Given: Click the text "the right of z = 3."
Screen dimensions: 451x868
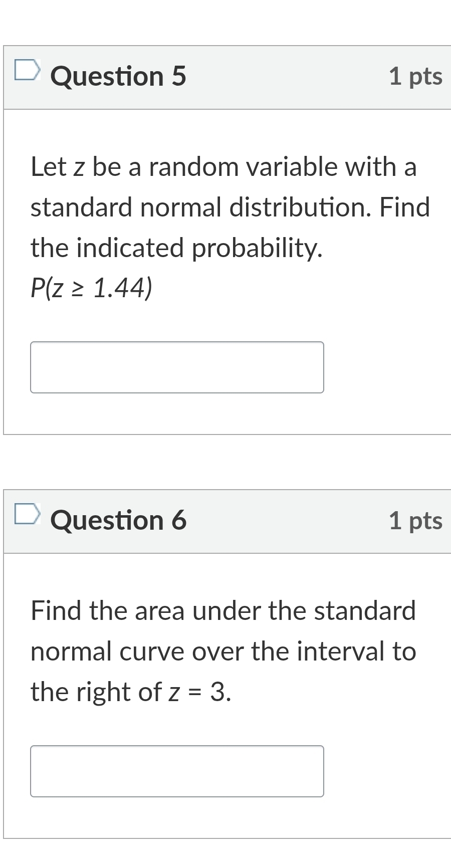Looking at the screenshot, I should 131,692.
